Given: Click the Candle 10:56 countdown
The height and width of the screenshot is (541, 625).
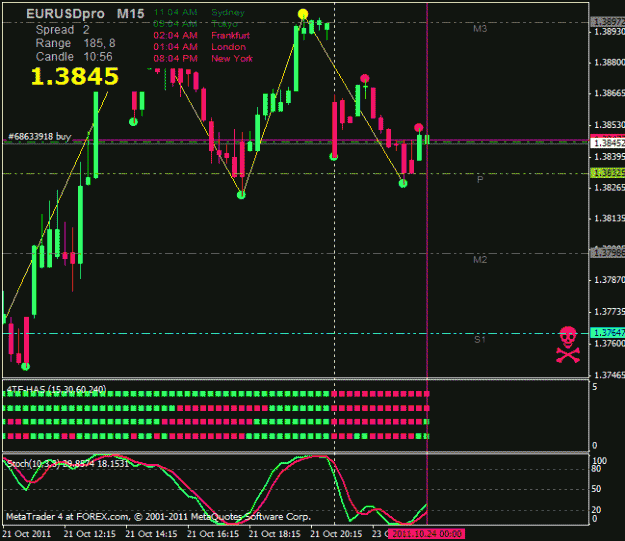Looking at the screenshot, I should coord(74,57).
